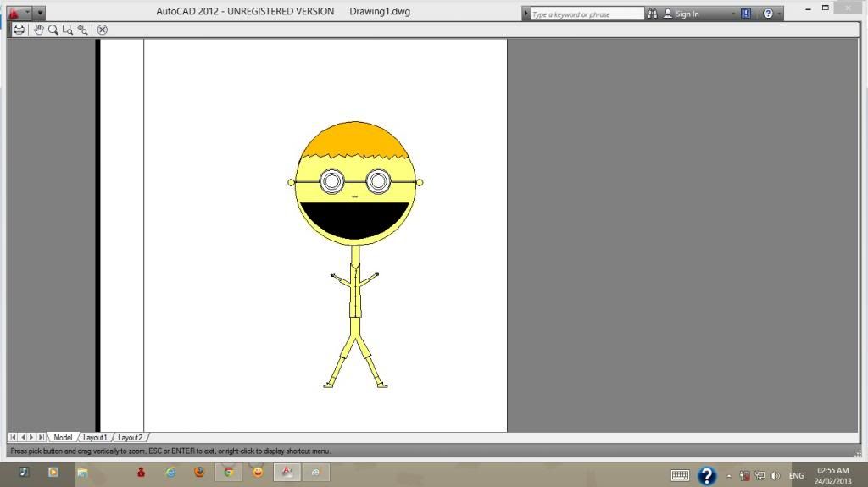
Task: Open the music note taskbar icon
Action: [23, 472]
